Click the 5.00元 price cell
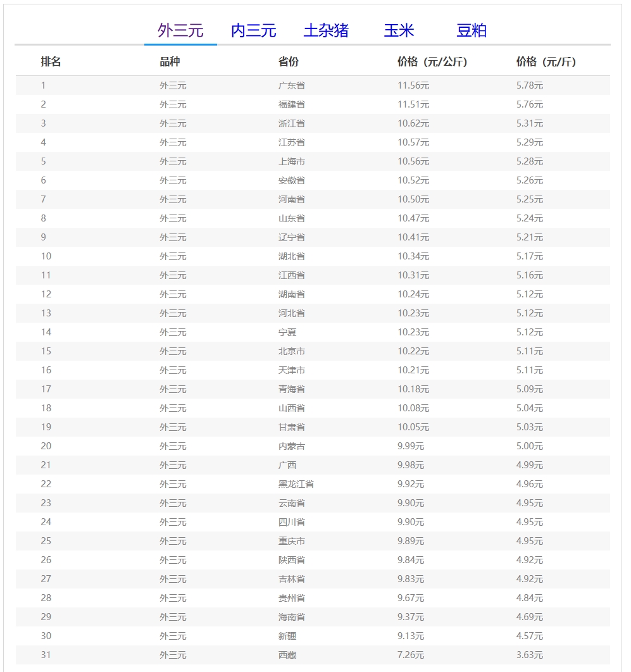The width and height of the screenshot is (631, 672). [529, 446]
